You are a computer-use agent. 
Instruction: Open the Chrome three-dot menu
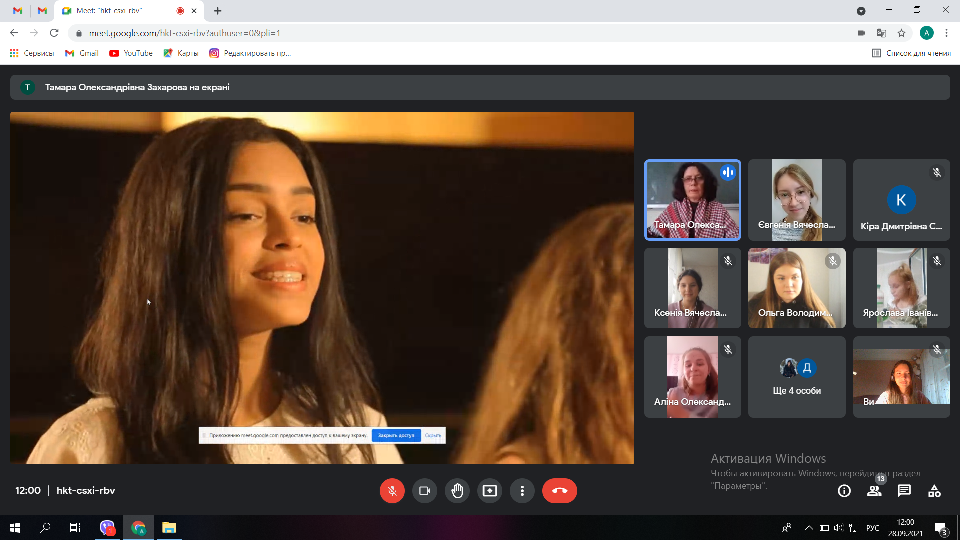(947, 32)
